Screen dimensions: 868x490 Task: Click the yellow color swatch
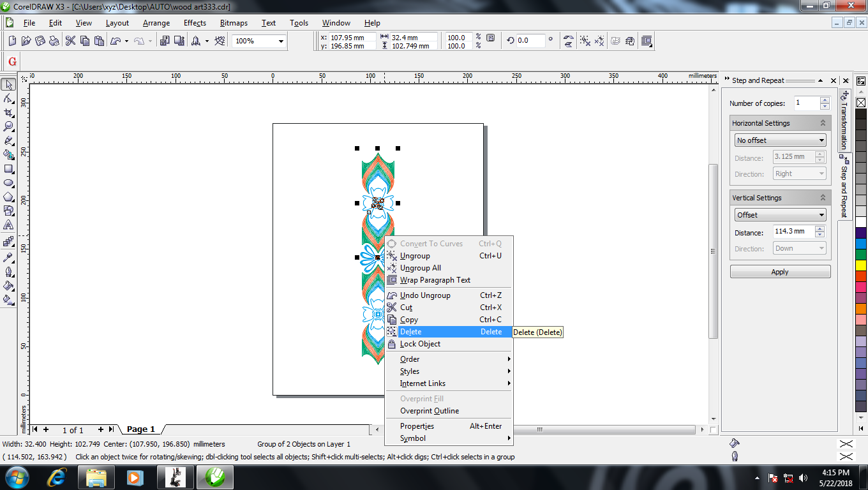(861, 265)
